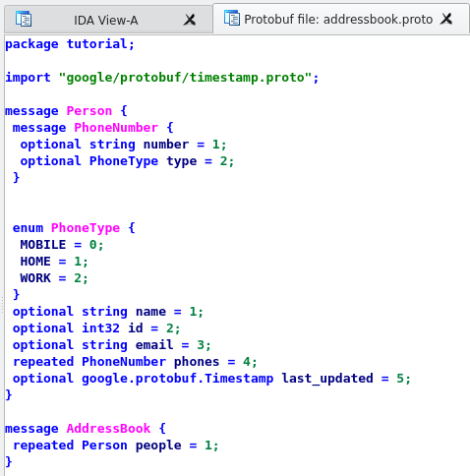
Task: Click the IDA View-A tab icon
Action: [24, 19]
